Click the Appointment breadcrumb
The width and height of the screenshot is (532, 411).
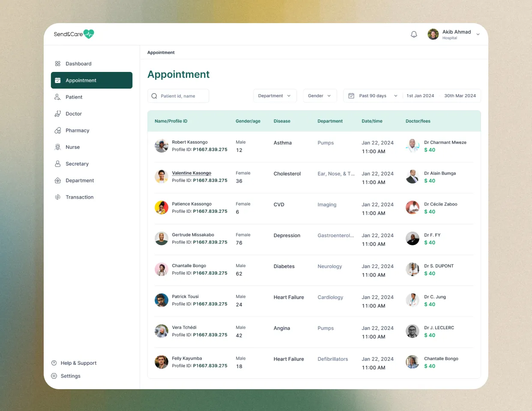(161, 53)
